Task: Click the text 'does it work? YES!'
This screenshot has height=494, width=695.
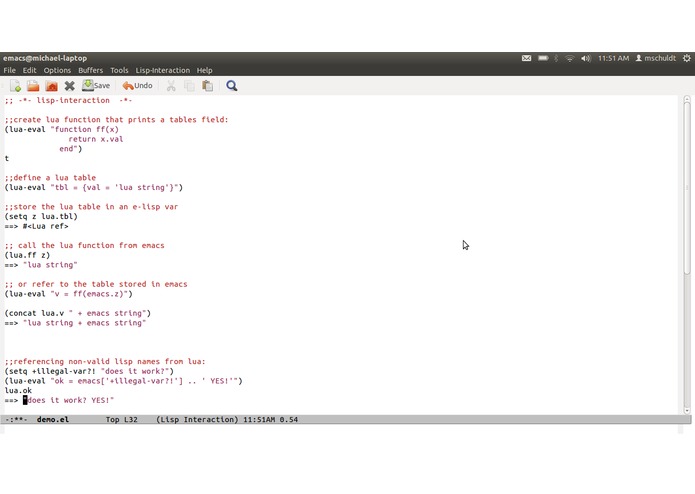Action: point(69,400)
